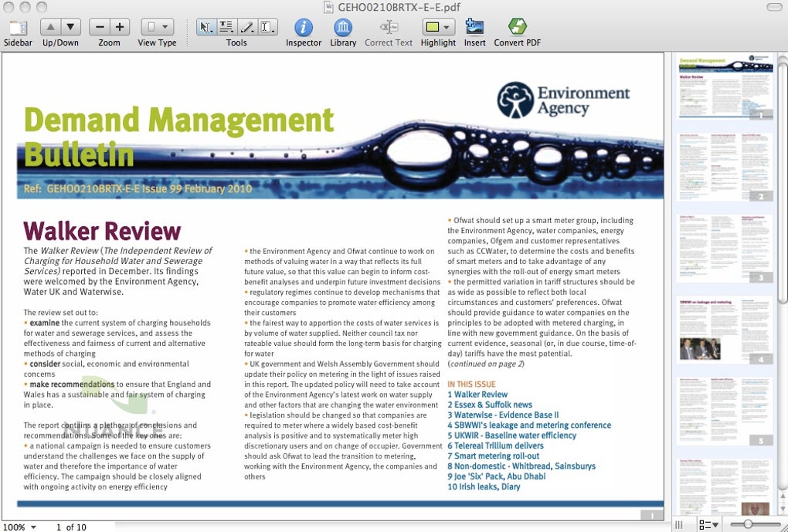Image resolution: width=788 pixels, height=532 pixels.
Task: Click the bold word 'consider'
Action: coord(45,364)
